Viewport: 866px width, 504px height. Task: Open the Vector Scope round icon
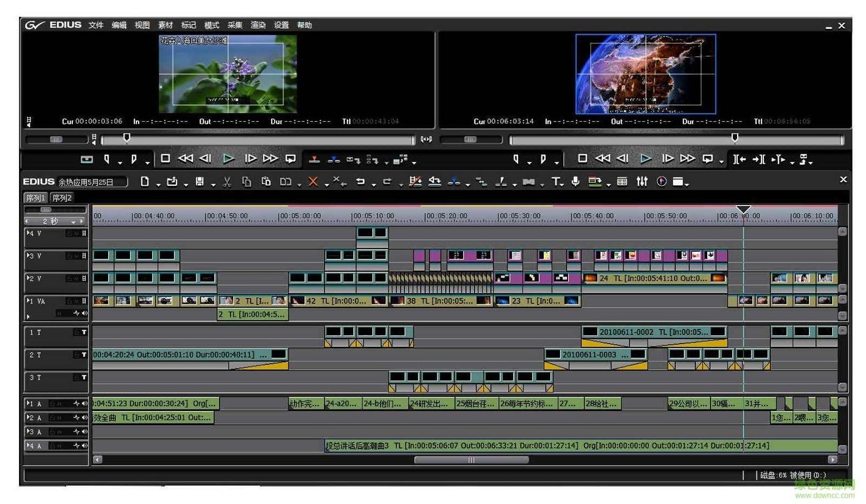click(662, 182)
